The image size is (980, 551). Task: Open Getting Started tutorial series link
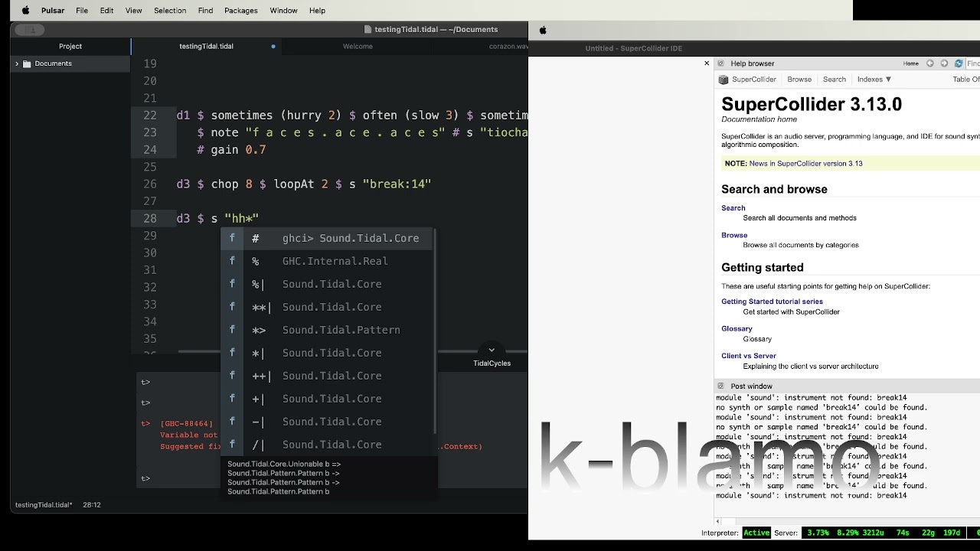772,302
